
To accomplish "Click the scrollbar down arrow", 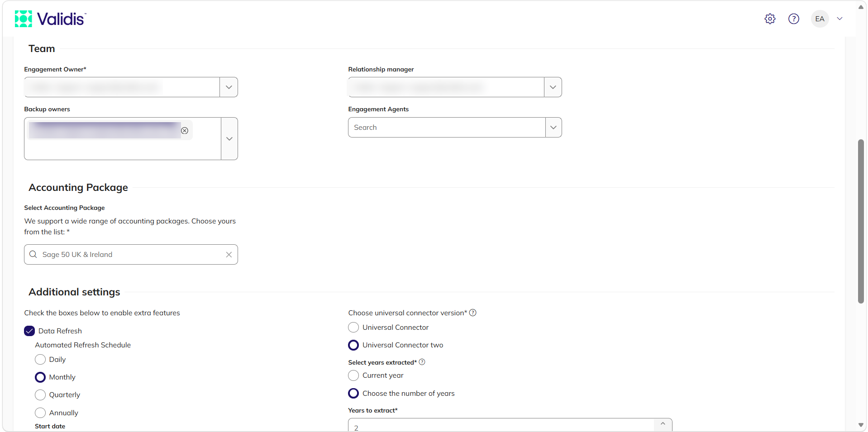I will click(861, 425).
